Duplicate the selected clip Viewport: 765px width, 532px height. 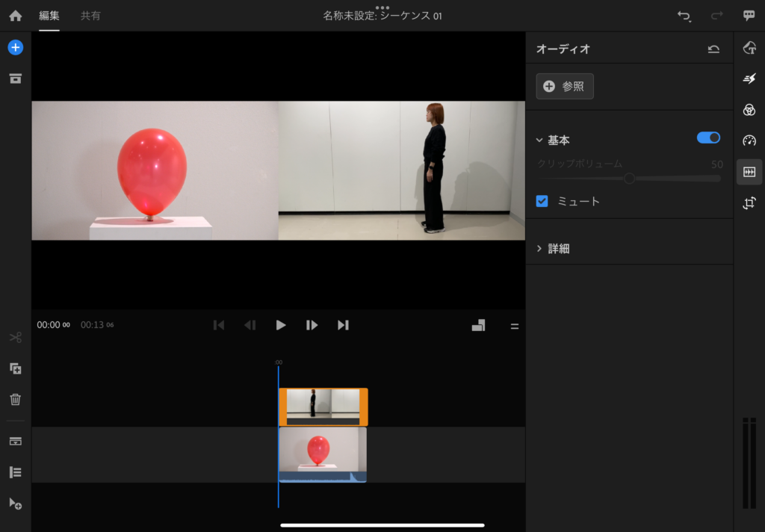click(x=15, y=368)
